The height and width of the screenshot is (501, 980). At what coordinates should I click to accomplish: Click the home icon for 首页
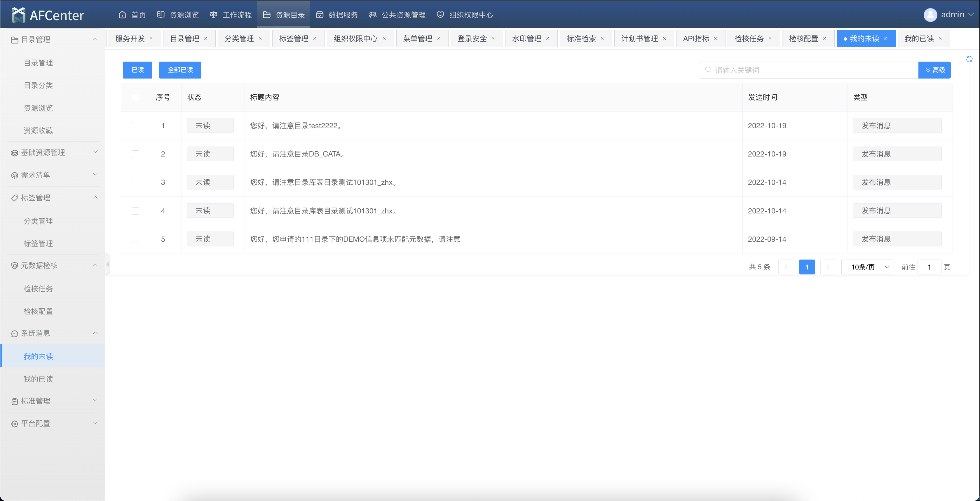point(122,15)
